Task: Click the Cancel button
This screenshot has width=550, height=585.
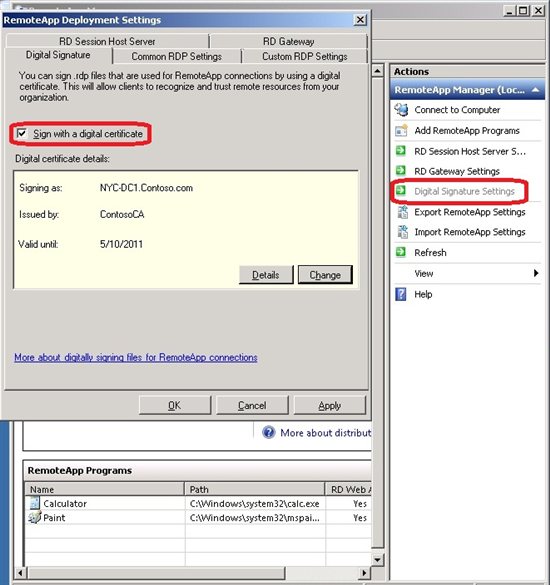Action: [252, 405]
